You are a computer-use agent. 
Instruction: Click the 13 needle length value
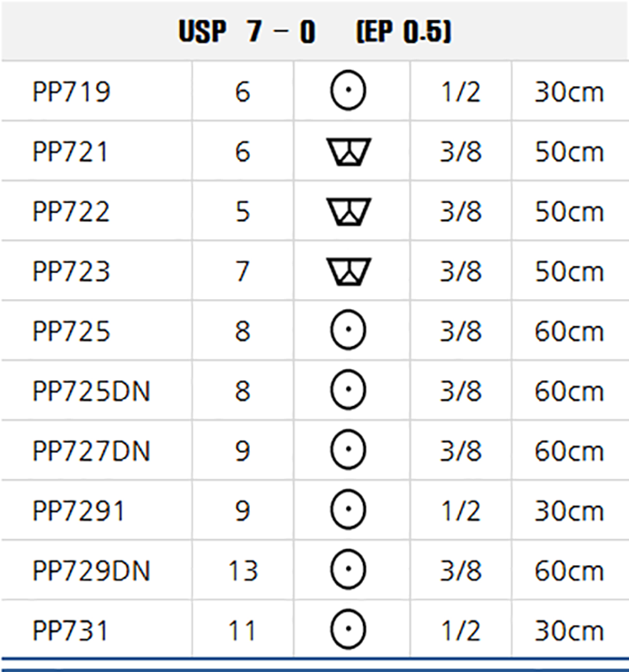(244, 570)
